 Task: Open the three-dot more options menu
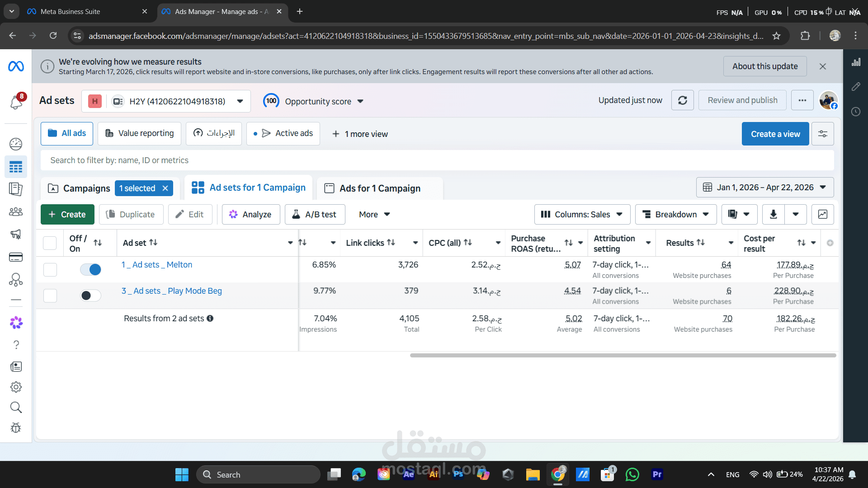click(802, 100)
